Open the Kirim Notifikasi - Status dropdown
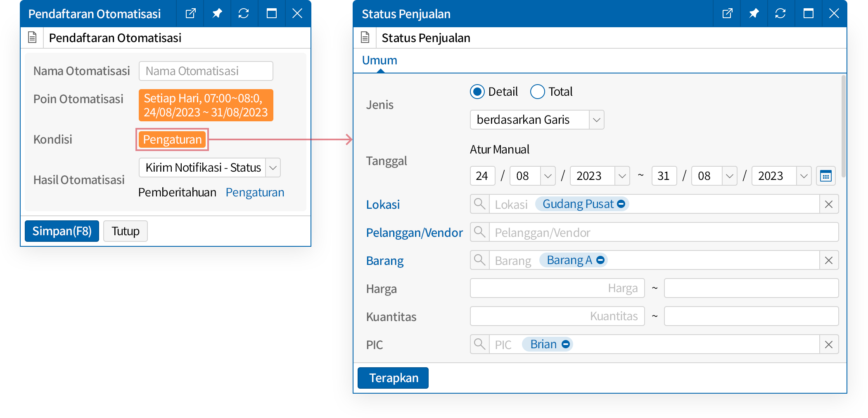The image size is (868, 418). click(x=273, y=168)
